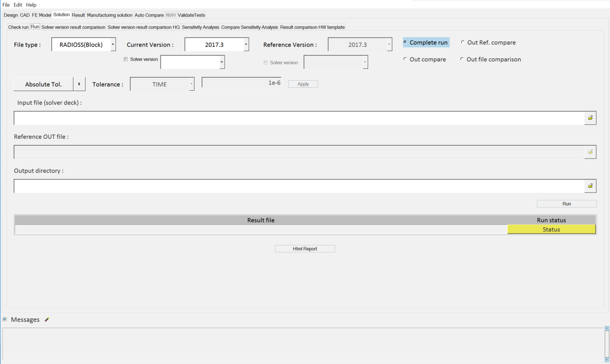Click the Messages scrollbar up arrow
The width and height of the screenshot is (610, 364).
607,328
